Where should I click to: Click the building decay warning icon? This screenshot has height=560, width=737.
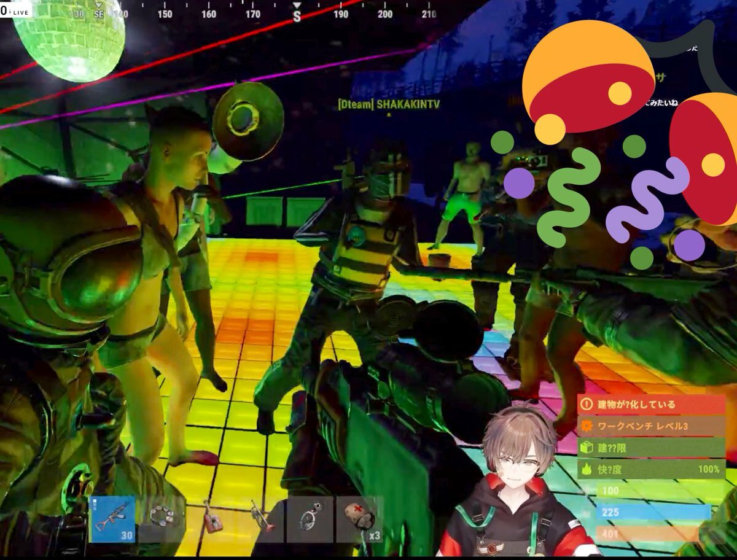point(587,405)
